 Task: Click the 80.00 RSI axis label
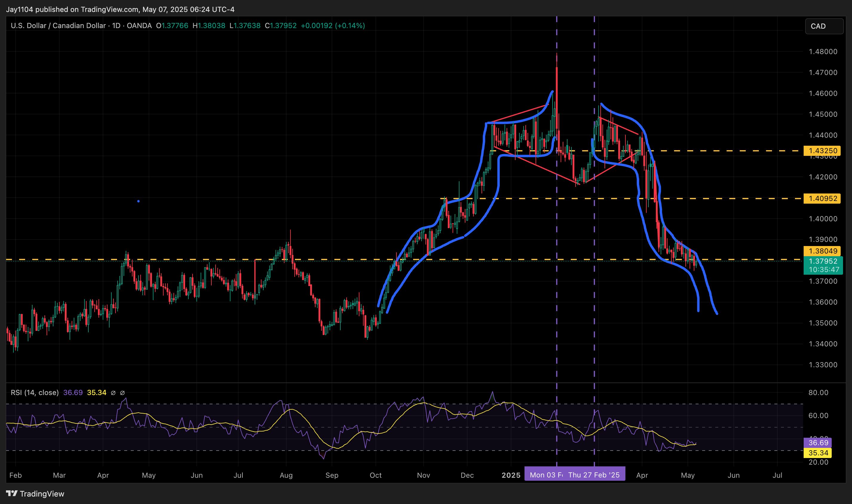tap(818, 393)
